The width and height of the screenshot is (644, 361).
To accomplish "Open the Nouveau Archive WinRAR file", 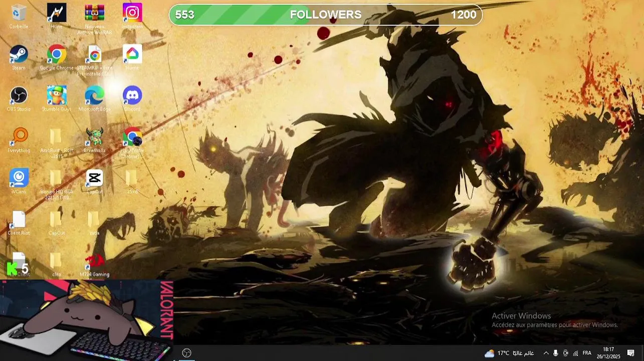I will click(x=94, y=19).
